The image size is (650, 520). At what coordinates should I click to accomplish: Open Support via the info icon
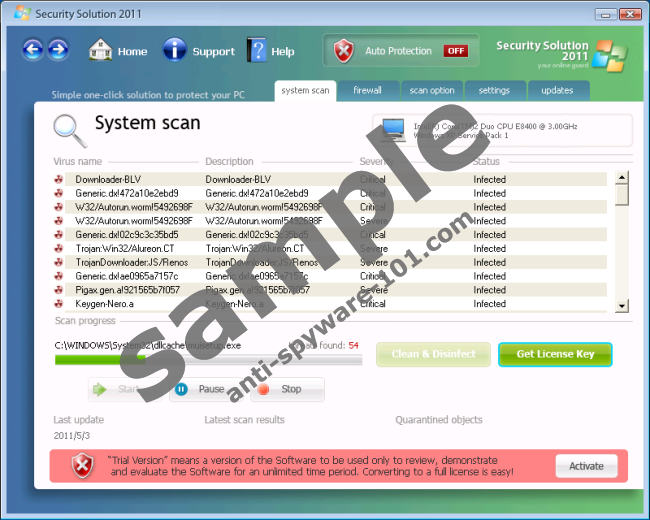pyautogui.click(x=175, y=50)
